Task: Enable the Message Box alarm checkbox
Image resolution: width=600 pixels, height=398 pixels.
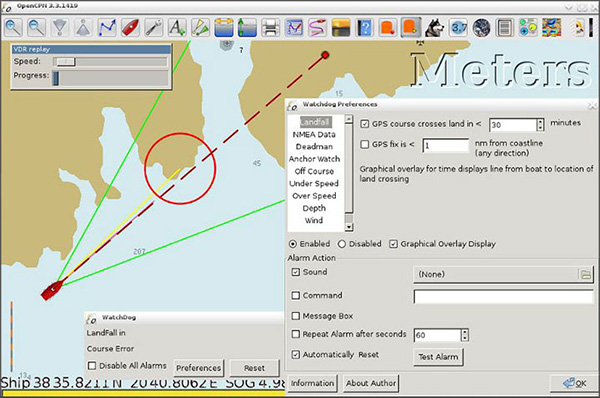Action: tap(295, 316)
